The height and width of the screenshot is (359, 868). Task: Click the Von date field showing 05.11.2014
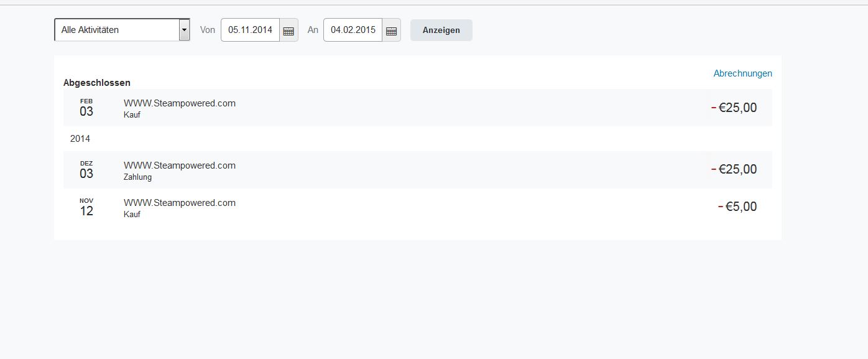coord(250,30)
